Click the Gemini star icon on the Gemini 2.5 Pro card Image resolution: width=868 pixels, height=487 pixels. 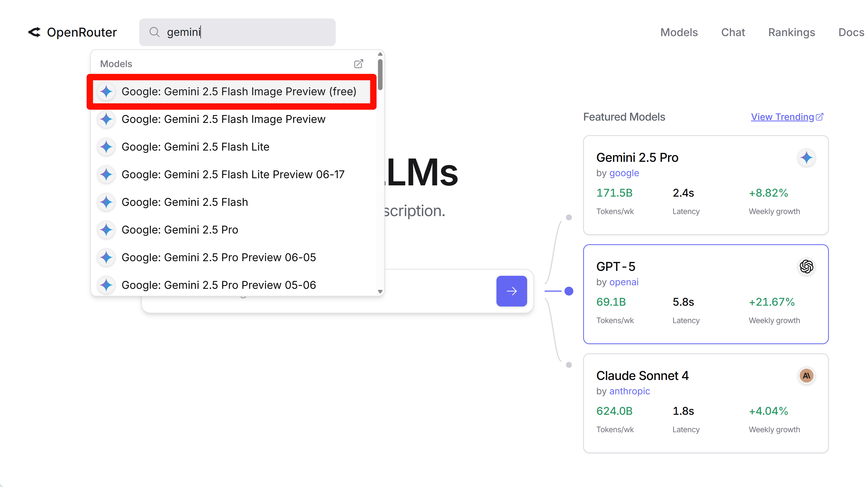pyautogui.click(x=806, y=157)
